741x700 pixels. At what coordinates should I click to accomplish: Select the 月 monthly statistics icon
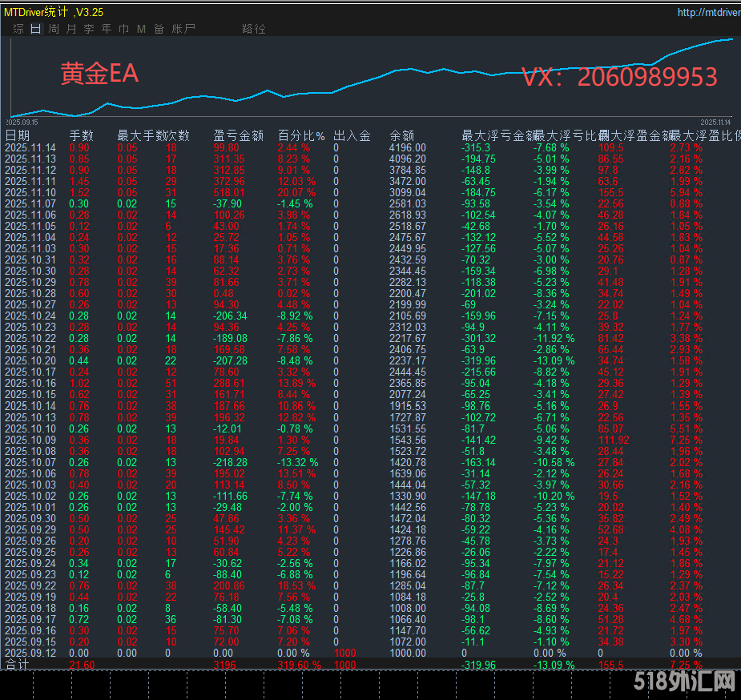(70, 28)
